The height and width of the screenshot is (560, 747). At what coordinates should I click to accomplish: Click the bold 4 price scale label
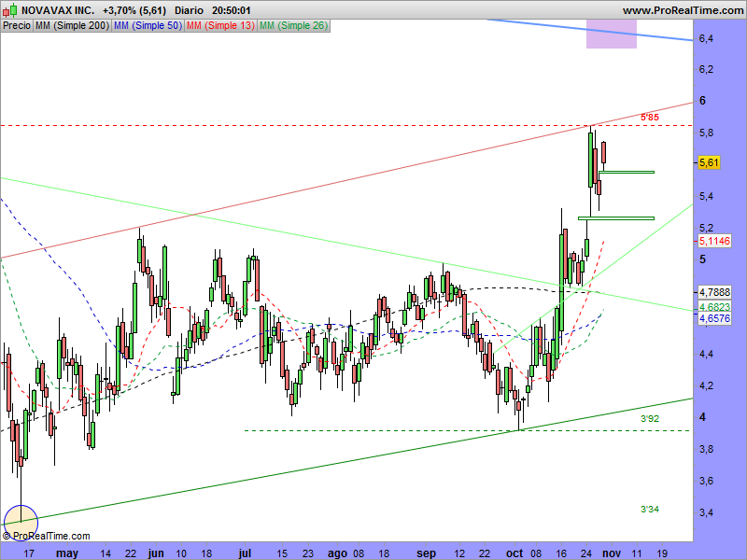click(x=702, y=417)
